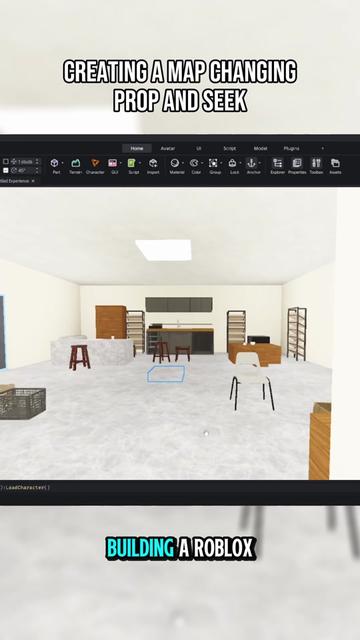Expand the GUI dropdown arrow

(121, 163)
